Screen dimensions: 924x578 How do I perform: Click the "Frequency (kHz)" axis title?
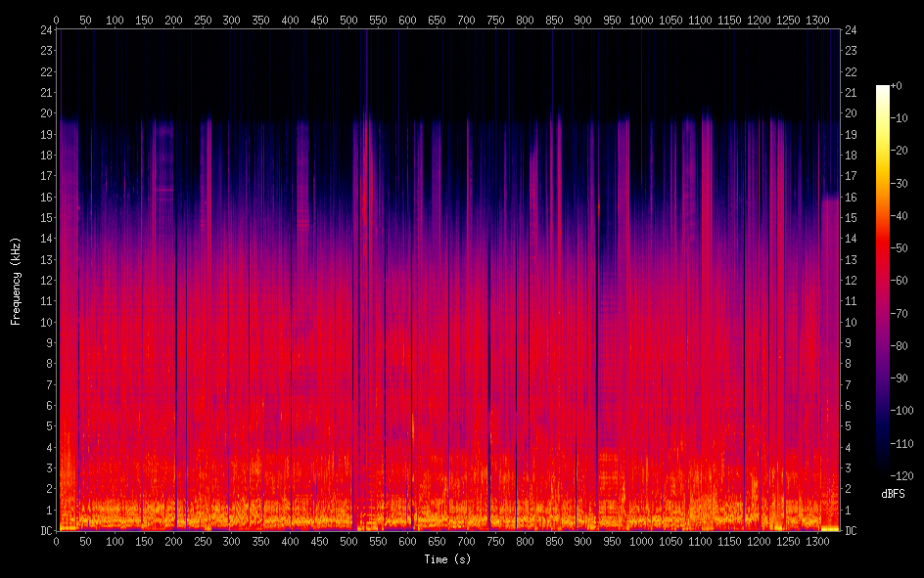pyautogui.click(x=16, y=281)
